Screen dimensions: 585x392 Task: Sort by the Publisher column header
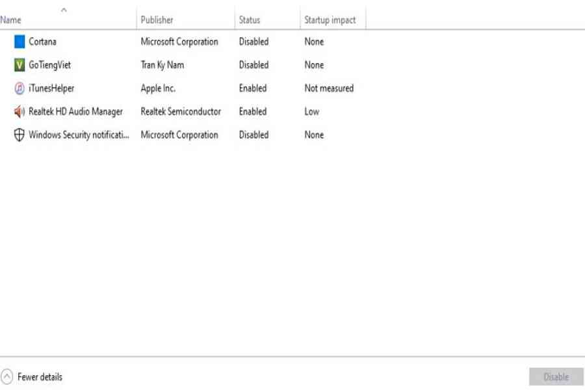tap(157, 20)
